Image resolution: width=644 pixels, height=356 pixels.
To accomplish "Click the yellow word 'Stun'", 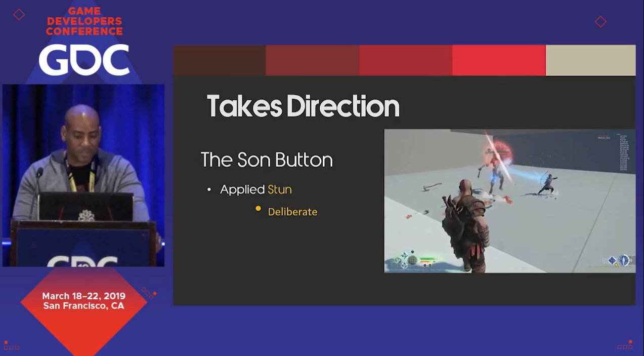I will click(x=280, y=189).
